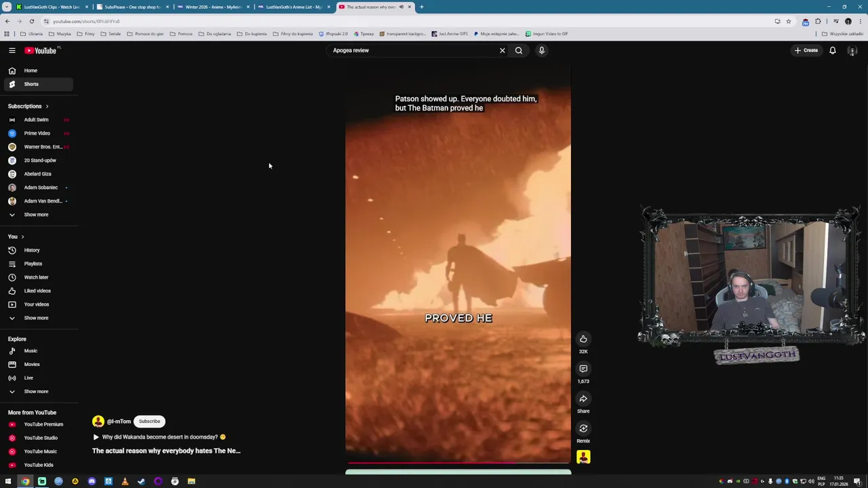Open the Imgur: Video to GIF bookmark
The image size is (868, 488).
(x=547, y=34)
